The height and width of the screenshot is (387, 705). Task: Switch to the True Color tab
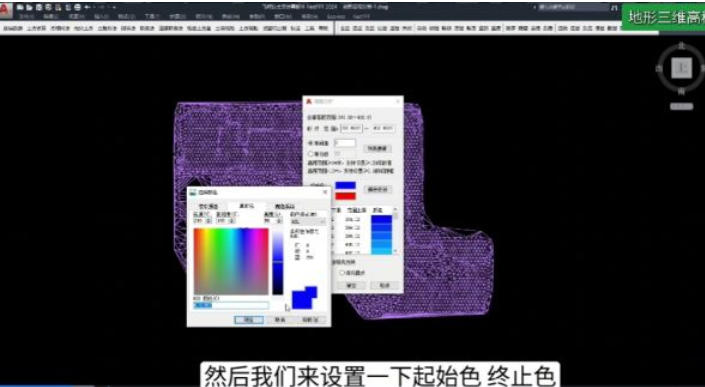coord(246,205)
